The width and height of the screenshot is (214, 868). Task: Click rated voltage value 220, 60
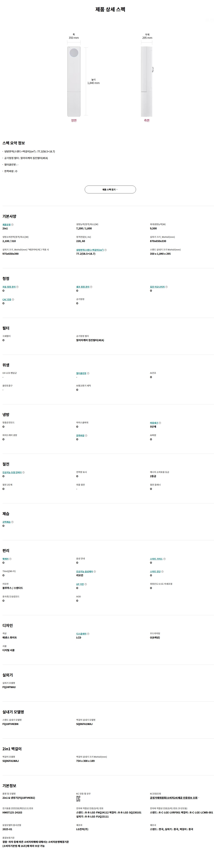[x=81, y=241]
